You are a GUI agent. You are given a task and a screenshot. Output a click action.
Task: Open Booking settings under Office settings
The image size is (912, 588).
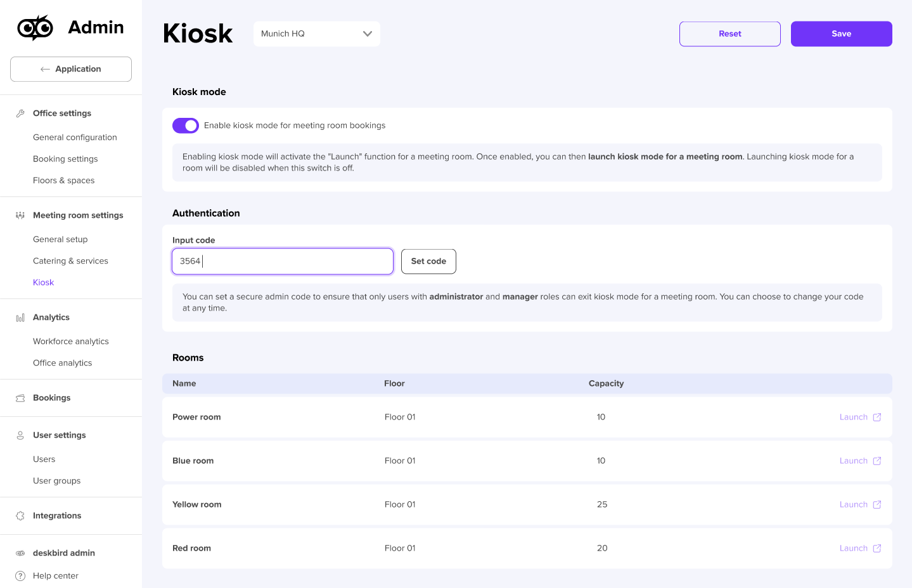coord(65,158)
